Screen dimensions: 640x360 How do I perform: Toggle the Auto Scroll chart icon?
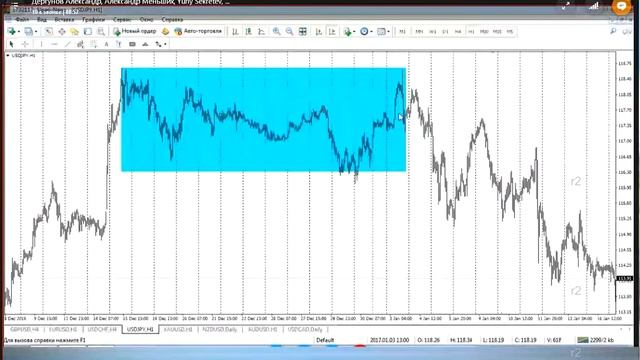pyautogui.click(x=319, y=31)
